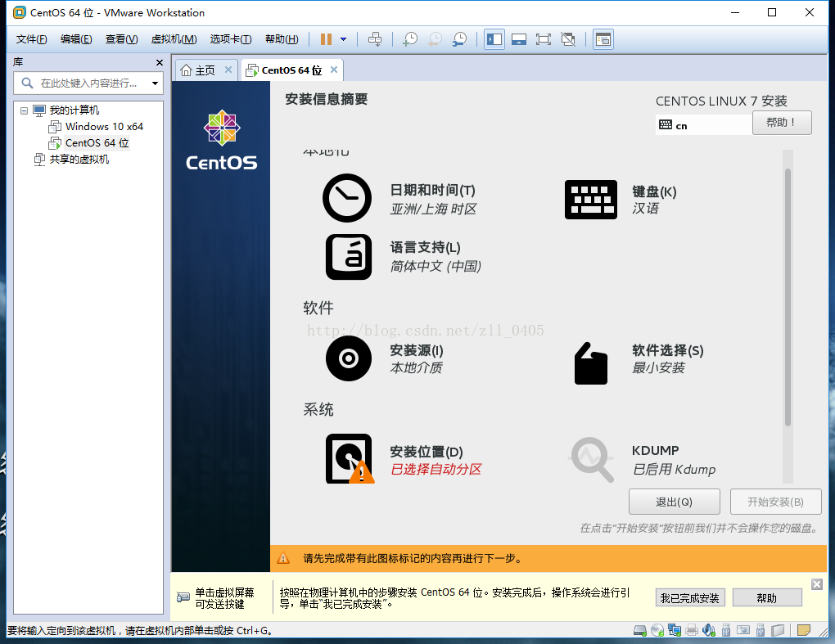The image size is (835, 644).
Task: Collapse the 我的计算机 tree node
Action: click(24, 110)
